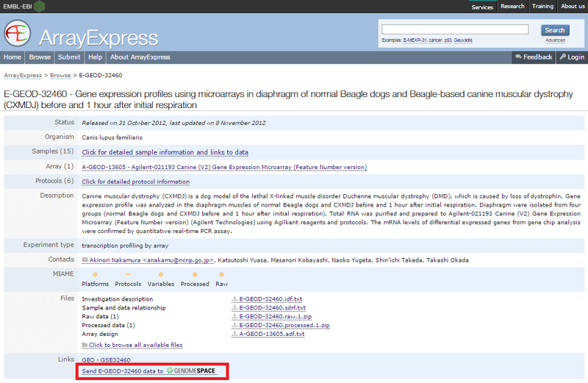Click the Raw MIAME star icon
The width and height of the screenshot is (588, 383).
220,273
